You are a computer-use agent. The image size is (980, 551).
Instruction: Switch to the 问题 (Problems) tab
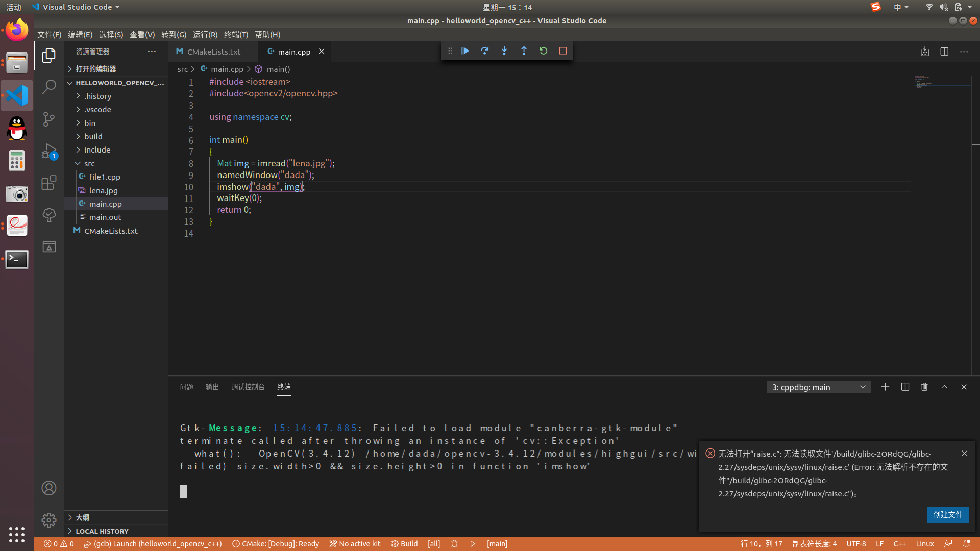point(187,387)
